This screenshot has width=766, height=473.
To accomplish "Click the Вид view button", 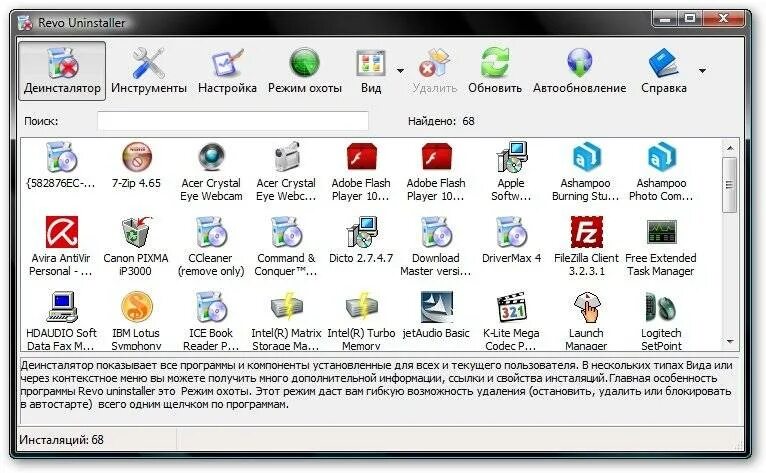I will pyautogui.click(x=371, y=71).
